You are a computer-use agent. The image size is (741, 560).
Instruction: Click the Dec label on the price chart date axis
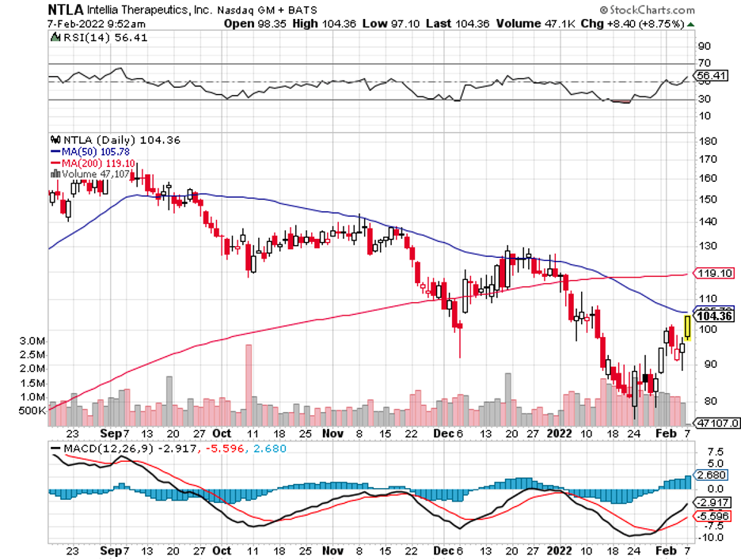click(x=444, y=433)
